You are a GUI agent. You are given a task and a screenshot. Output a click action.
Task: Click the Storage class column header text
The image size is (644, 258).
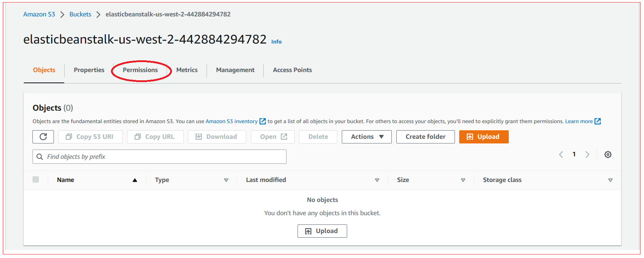click(x=502, y=180)
